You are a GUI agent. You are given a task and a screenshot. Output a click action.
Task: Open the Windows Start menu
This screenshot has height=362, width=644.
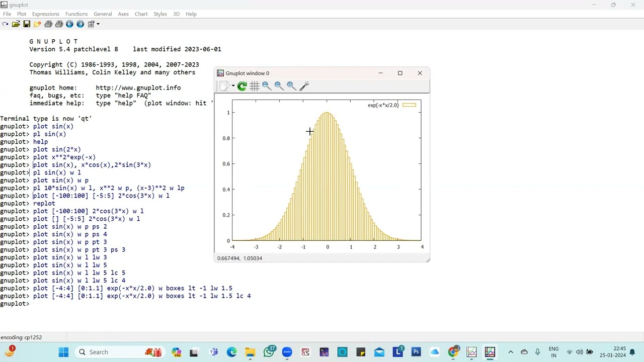(x=63, y=352)
